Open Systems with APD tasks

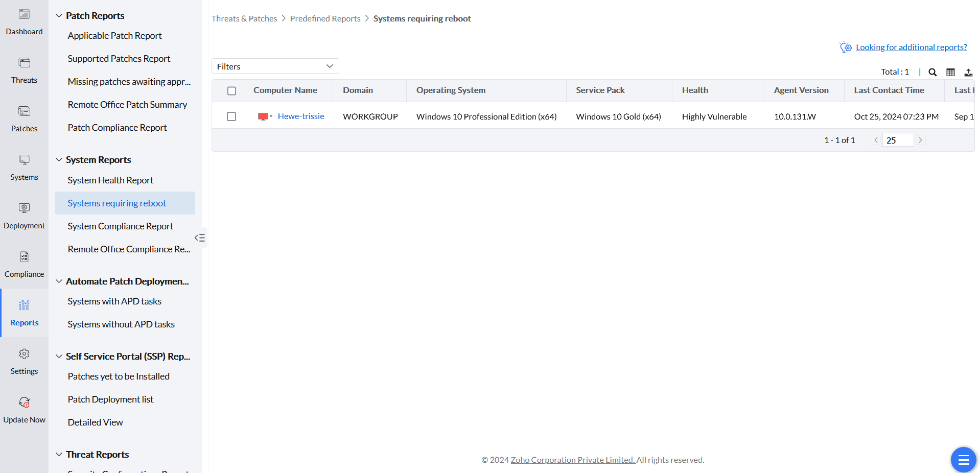coord(114,301)
